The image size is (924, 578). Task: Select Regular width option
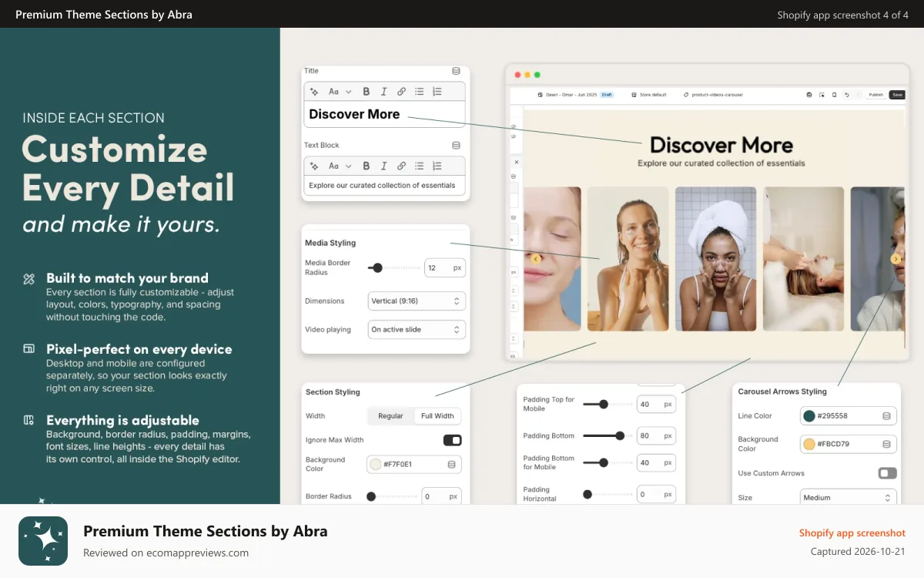[x=390, y=416]
